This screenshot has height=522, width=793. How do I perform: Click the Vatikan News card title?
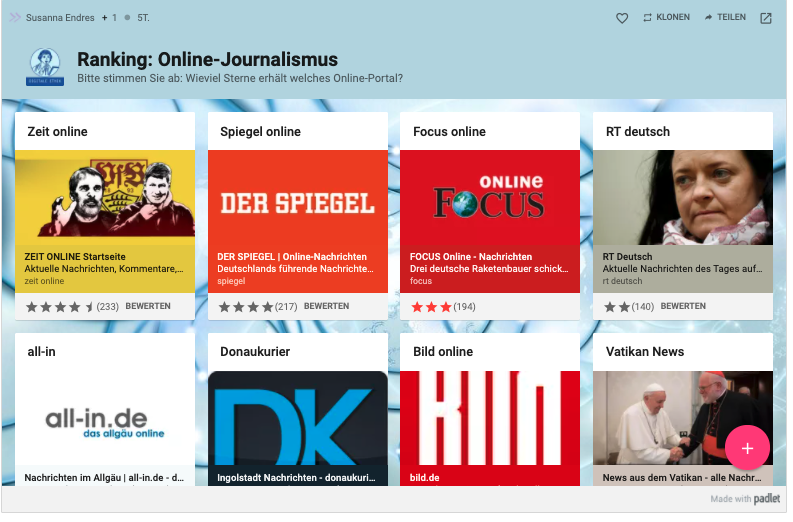click(x=645, y=352)
